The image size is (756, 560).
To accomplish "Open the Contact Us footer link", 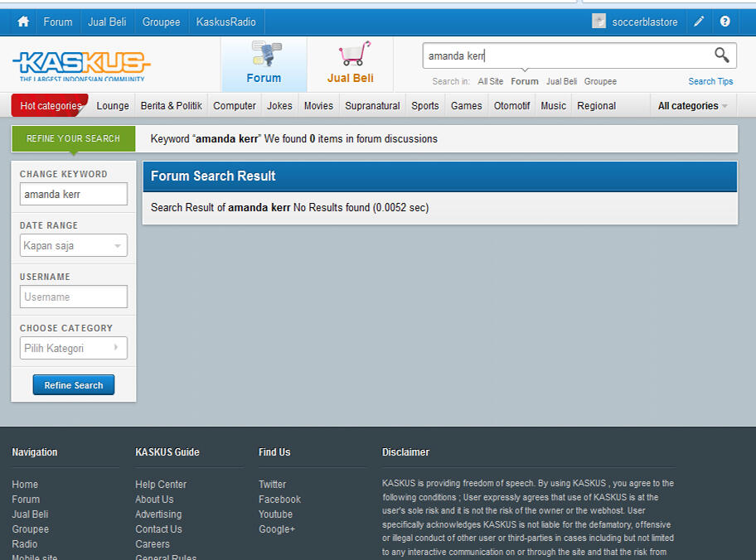I will click(158, 529).
